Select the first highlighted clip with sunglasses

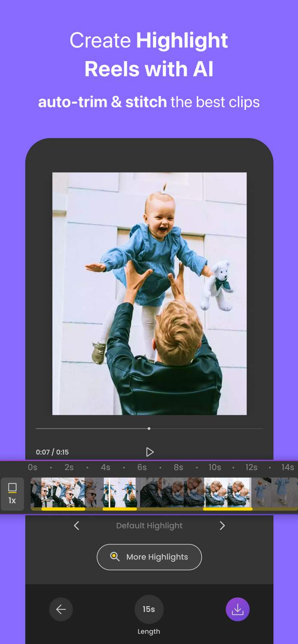coord(63,493)
